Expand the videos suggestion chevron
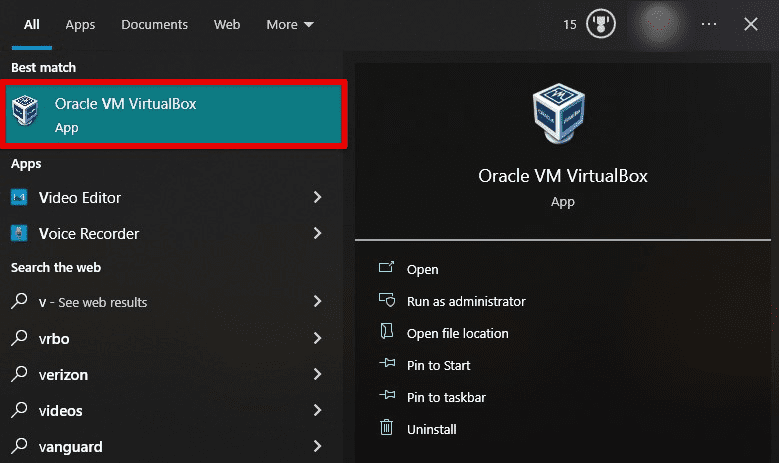Screen dimensions: 779x463 tap(317, 410)
